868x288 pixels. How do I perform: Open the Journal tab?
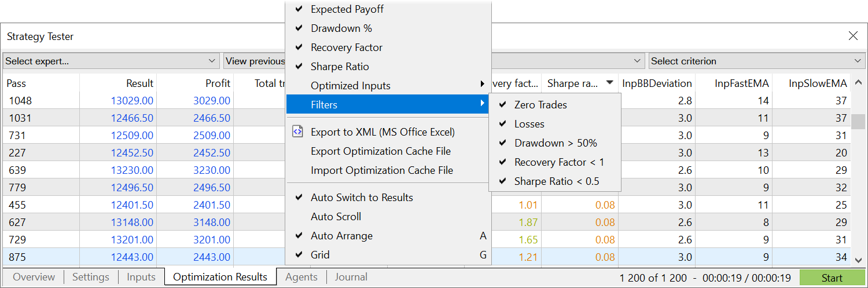[351, 277]
